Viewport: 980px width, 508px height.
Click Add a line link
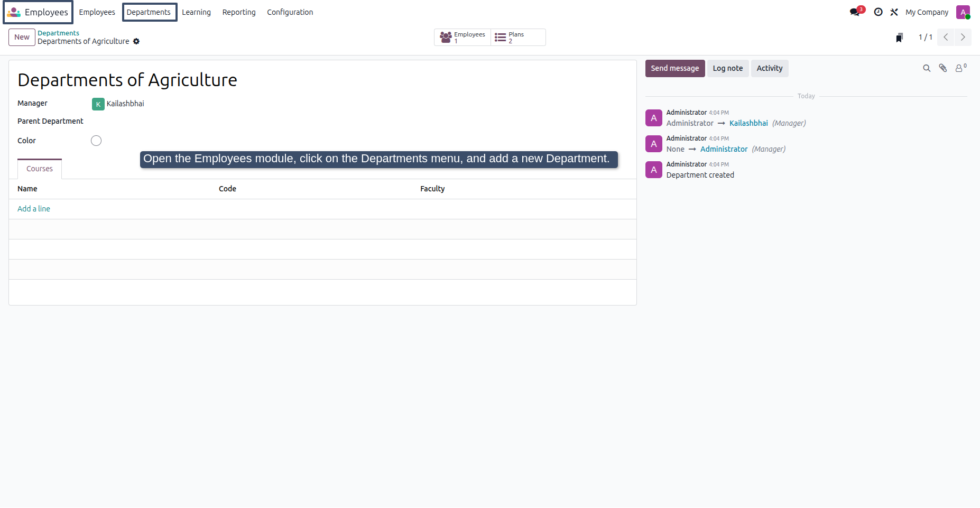tap(34, 209)
